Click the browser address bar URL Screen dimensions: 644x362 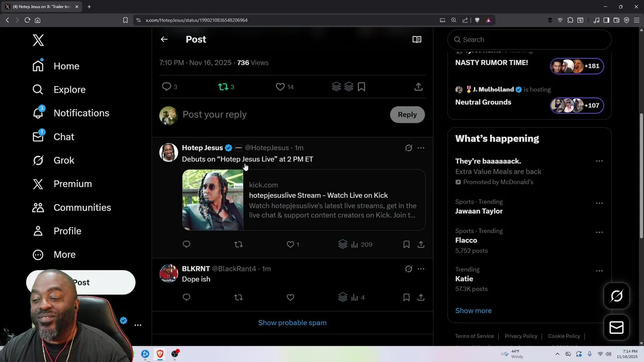point(197,20)
